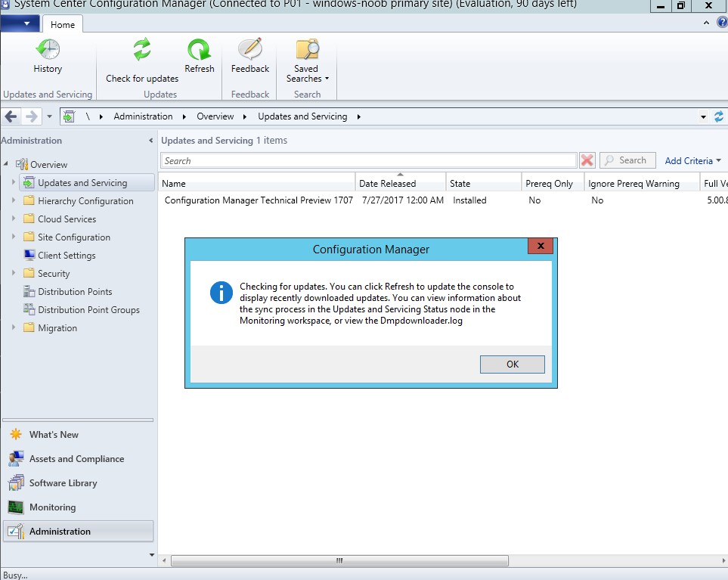The image size is (728, 580).
Task: Click inside the Search text field
Action: 369,160
